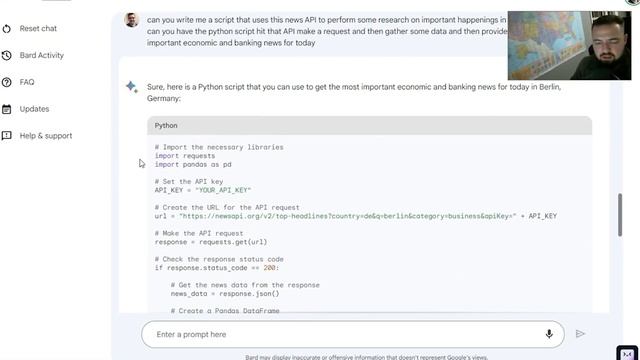The width and height of the screenshot is (640, 360).
Task: Click the Help & support icon
Action: click(x=7, y=136)
